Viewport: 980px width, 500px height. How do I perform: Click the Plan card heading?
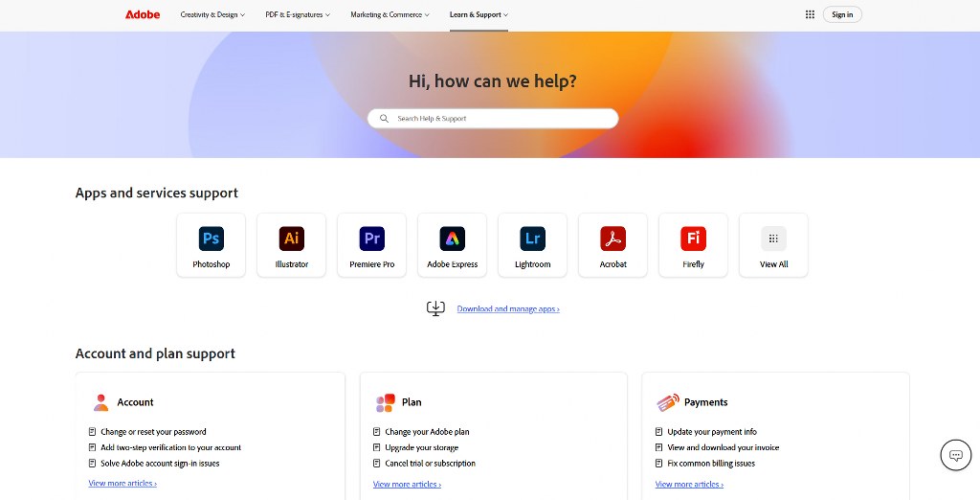pyautogui.click(x=412, y=402)
